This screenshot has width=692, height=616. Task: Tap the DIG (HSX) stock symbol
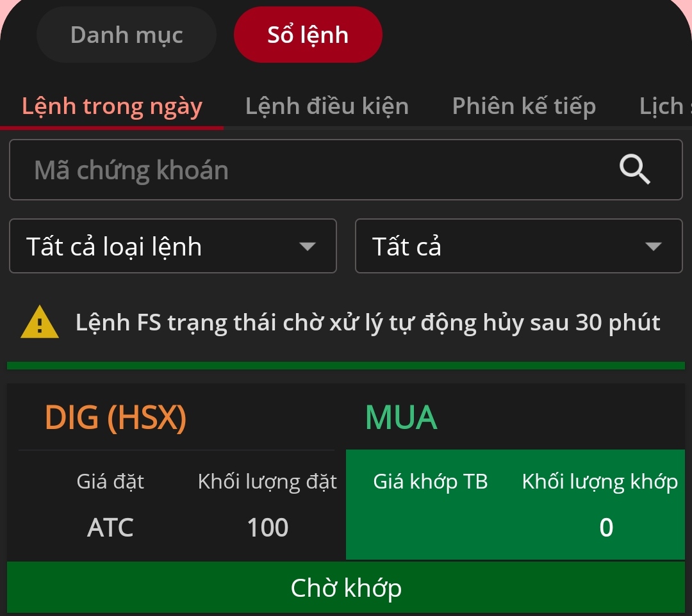115,418
